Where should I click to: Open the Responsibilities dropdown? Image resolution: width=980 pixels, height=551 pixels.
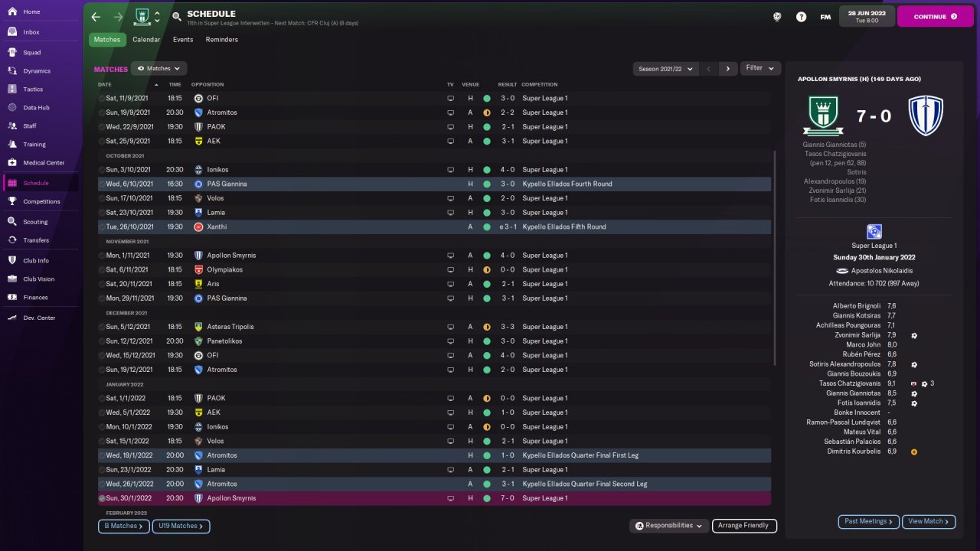click(668, 526)
